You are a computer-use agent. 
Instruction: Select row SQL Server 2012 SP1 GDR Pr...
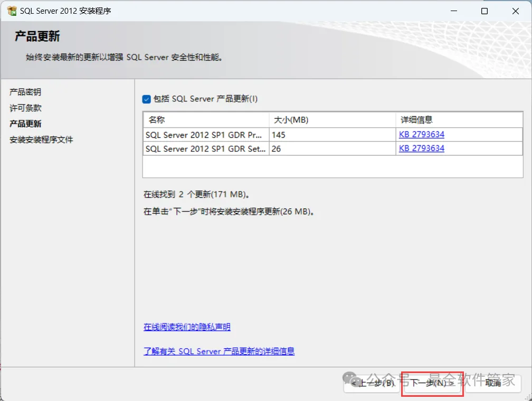[x=332, y=135]
